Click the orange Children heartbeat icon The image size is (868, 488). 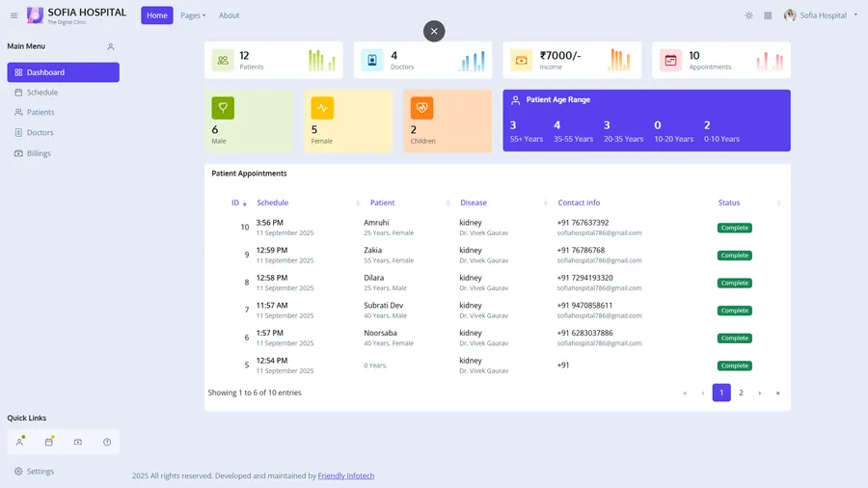(x=421, y=108)
